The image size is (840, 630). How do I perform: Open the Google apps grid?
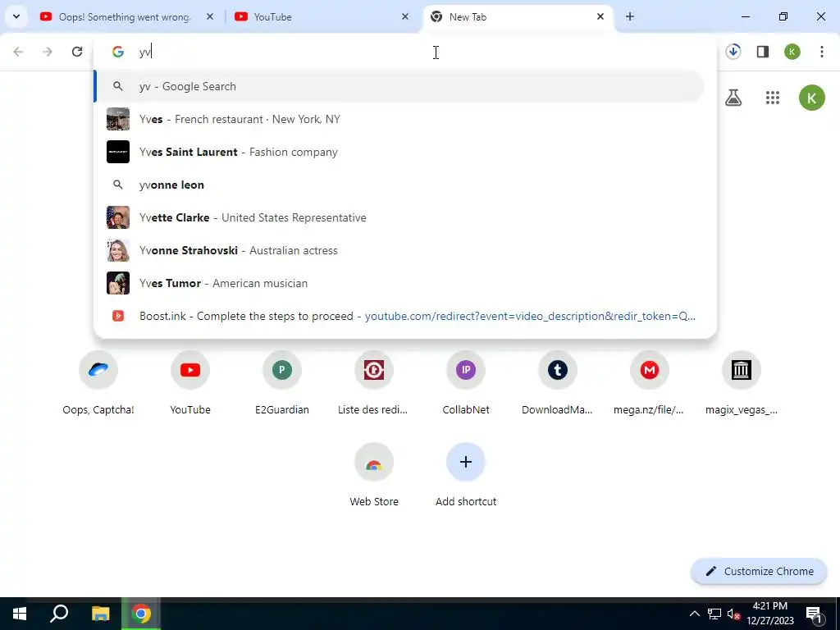[x=773, y=98]
